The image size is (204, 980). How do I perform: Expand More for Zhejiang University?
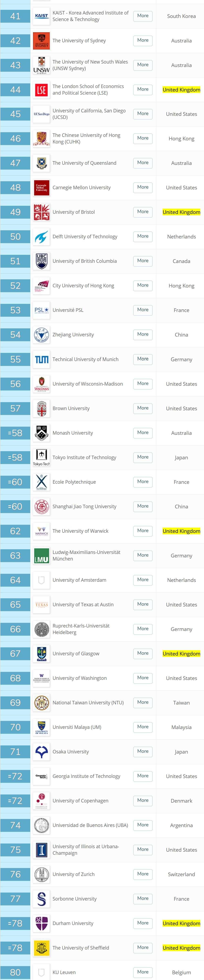coord(143,334)
